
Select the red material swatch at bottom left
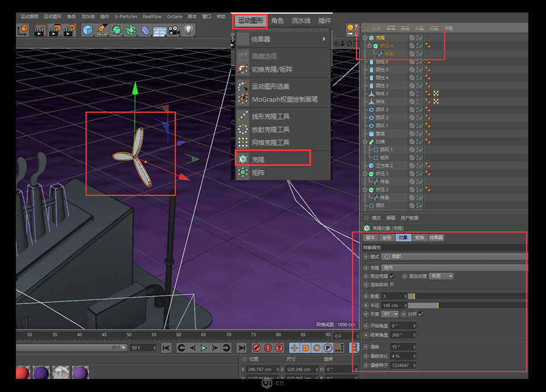coord(22,373)
